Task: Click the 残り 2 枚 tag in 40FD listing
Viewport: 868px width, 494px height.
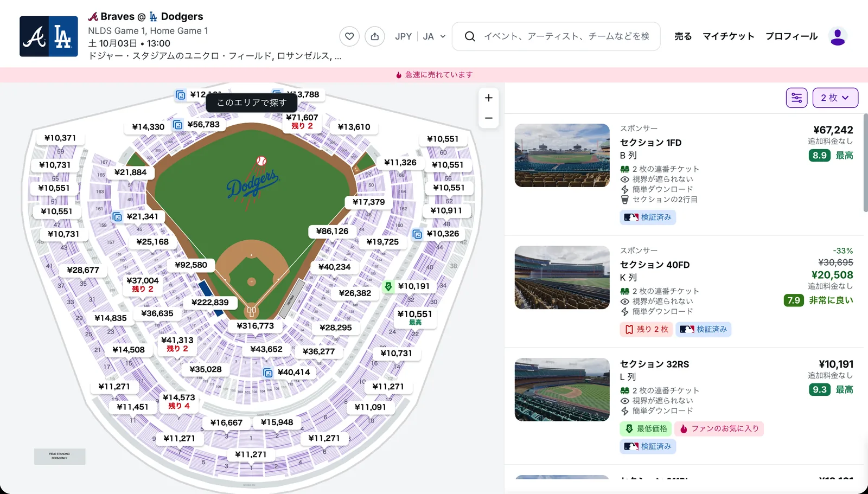Action: pos(647,329)
